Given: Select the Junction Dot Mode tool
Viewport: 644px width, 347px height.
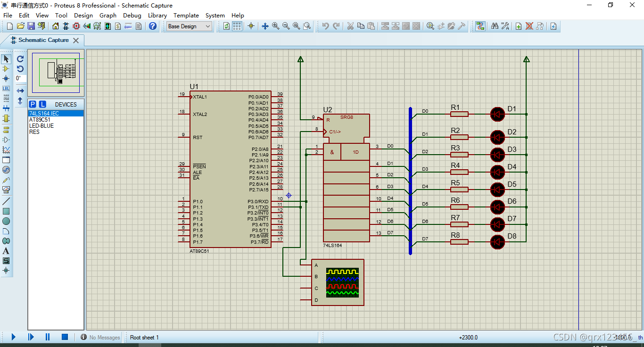Looking at the screenshot, I should (x=6, y=78).
